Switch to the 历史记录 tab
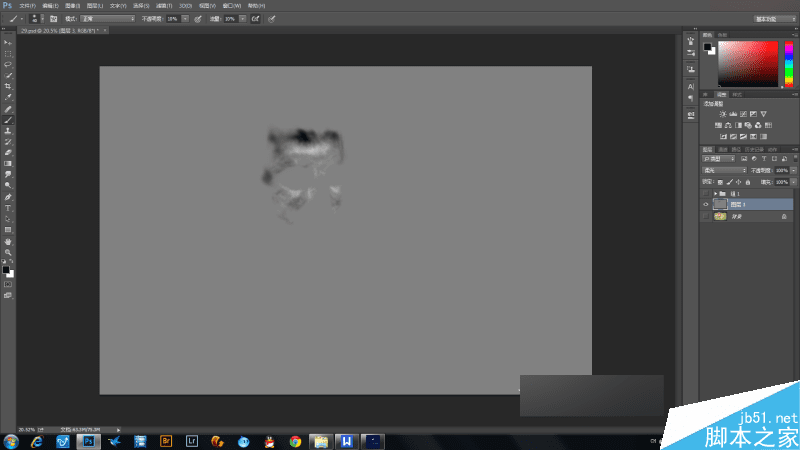Screen dimensions: 800x450 (754, 149)
